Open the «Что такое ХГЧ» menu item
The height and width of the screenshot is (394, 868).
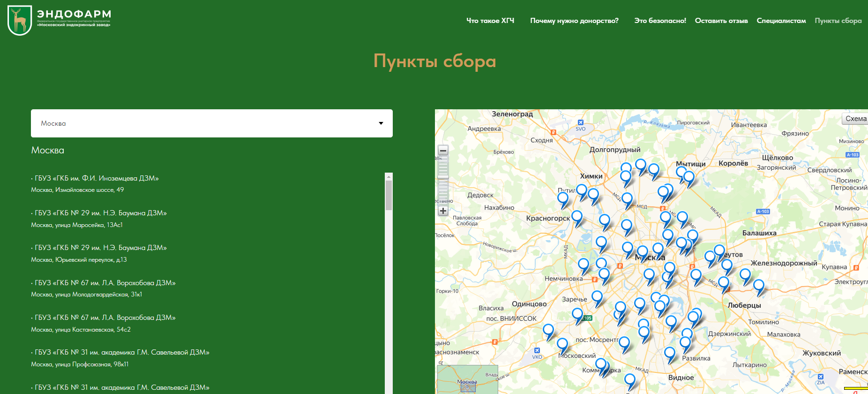490,21
